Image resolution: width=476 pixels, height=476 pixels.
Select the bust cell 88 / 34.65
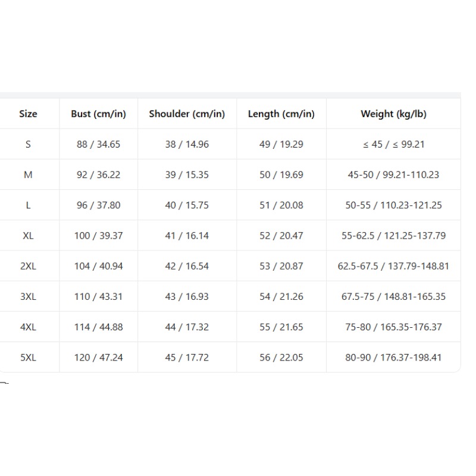pos(98,144)
